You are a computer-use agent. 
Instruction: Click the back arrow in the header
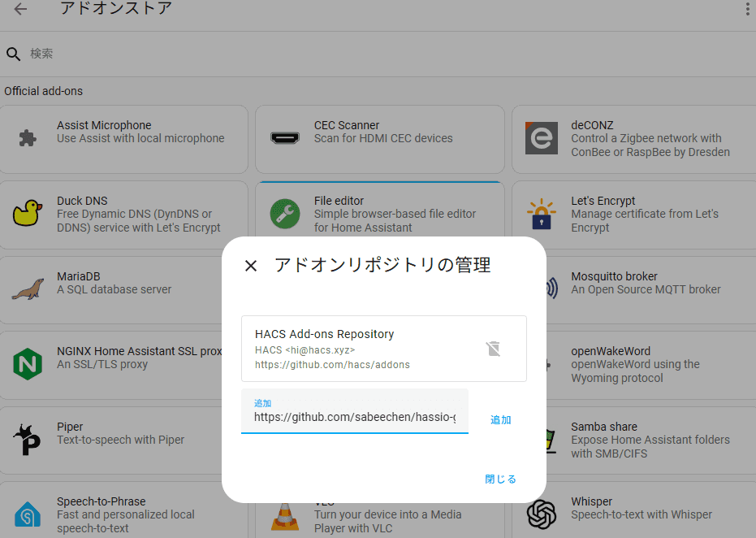(20, 9)
